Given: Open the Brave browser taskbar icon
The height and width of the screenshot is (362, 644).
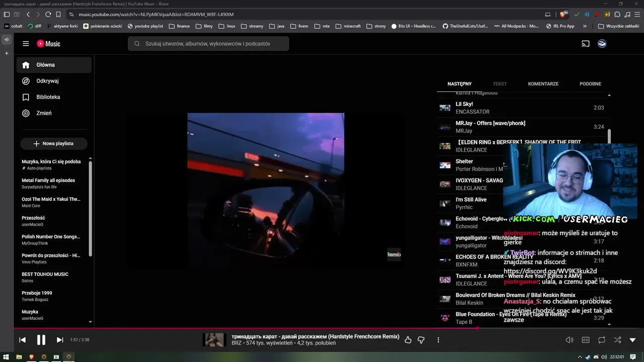Looking at the screenshot, I should click(32, 357).
